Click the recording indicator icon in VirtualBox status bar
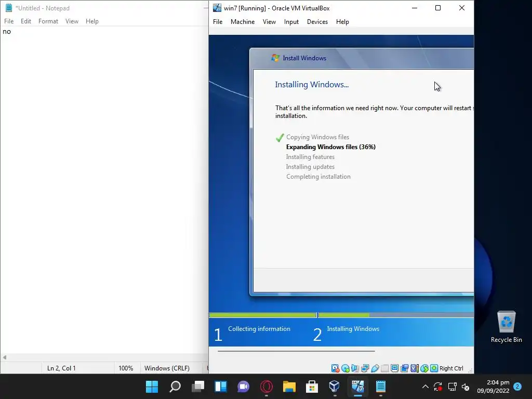This screenshot has width=532, height=399. point(404,368)
